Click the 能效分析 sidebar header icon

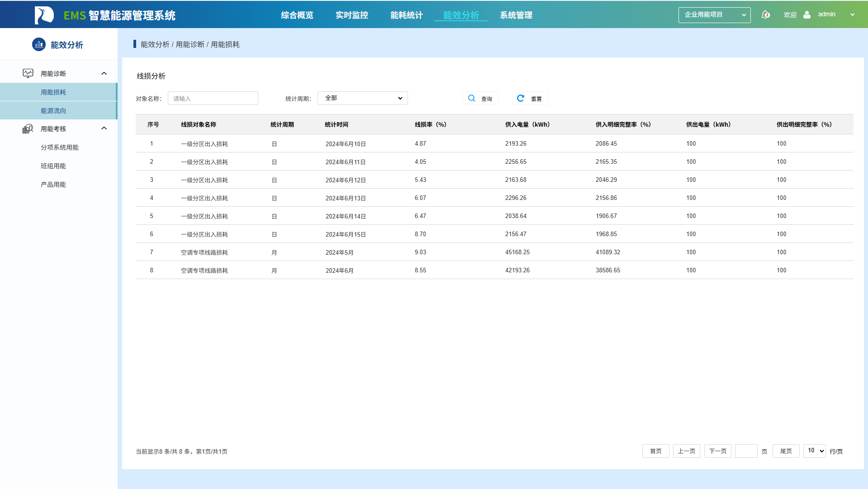pyautogui.click(x=39, y=44)
